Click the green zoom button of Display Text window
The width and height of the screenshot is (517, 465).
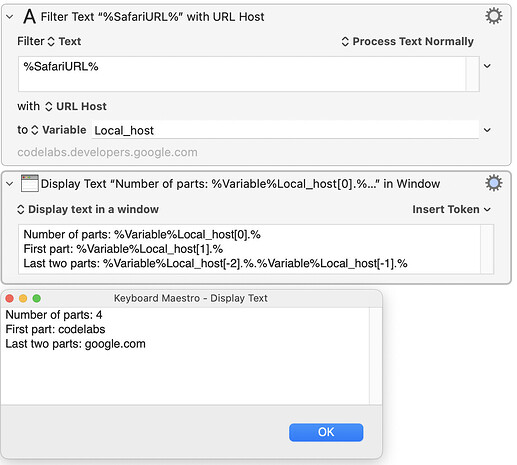[37, 298]
